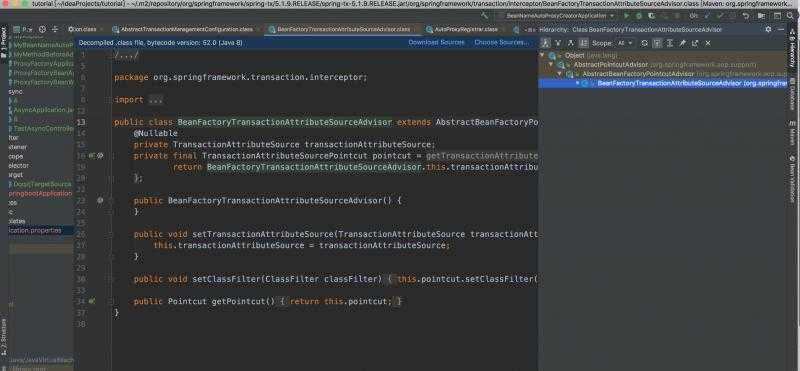Open the Hierarchy tool window stripe on right
Image resolution: width=800 pixels, height=371 pixels.
tap(793, 48)
